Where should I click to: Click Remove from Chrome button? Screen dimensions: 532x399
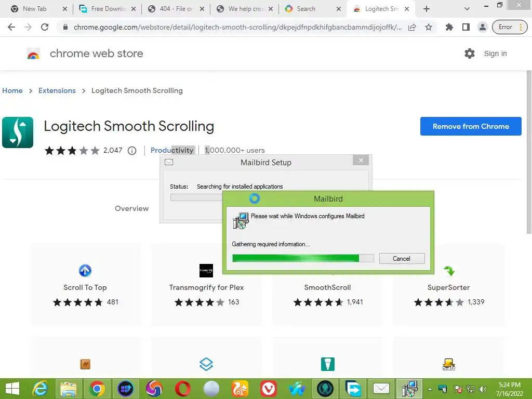pyautogui.click(x=471, y=126)
